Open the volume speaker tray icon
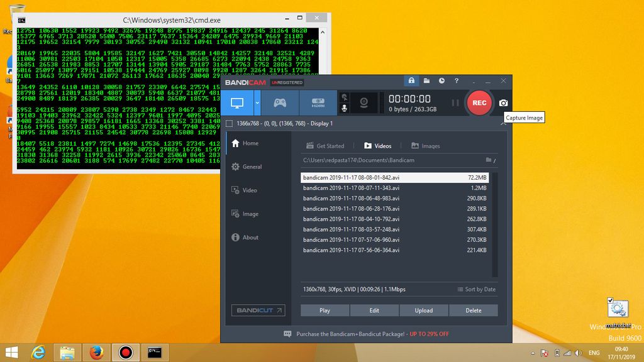Screen dimensions: 644x362 pyautogui.click(x=579, y=353)
